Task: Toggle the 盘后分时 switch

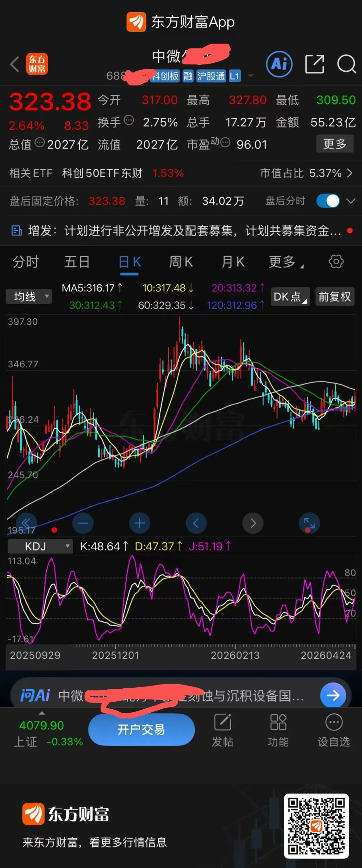Action: click(328, 201)
